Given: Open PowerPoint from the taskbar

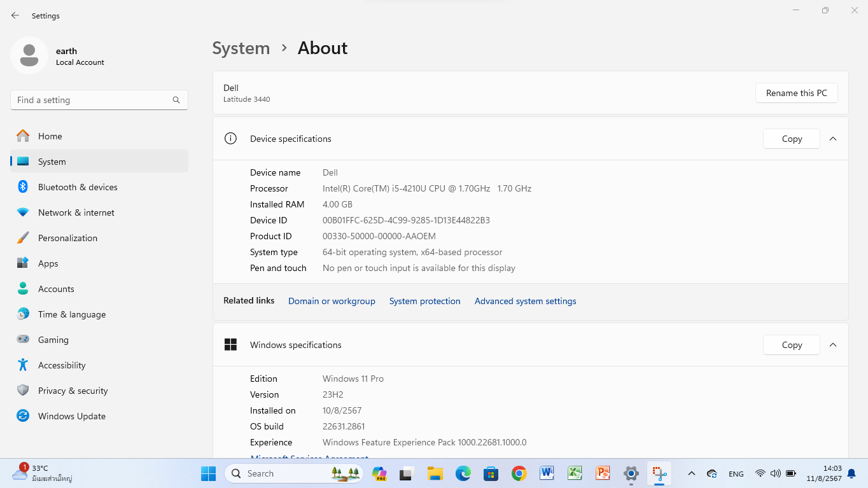Looking at the screenshot, I should [603, 473].
